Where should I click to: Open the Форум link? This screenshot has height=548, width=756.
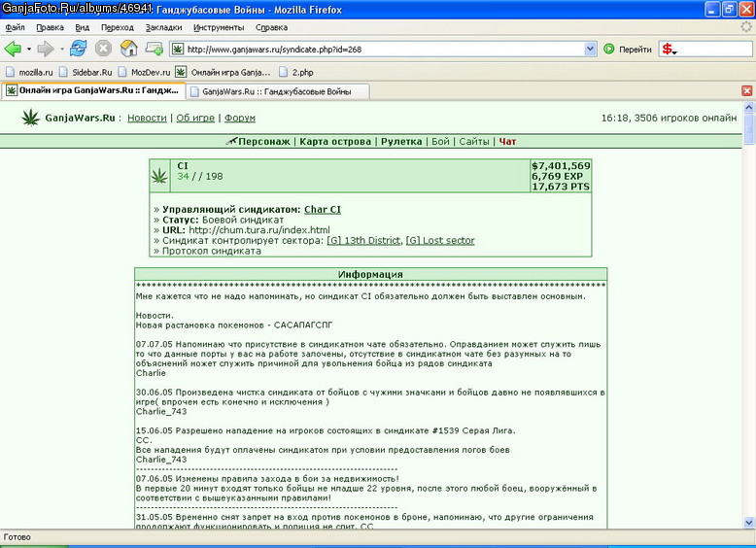[240, 119]
